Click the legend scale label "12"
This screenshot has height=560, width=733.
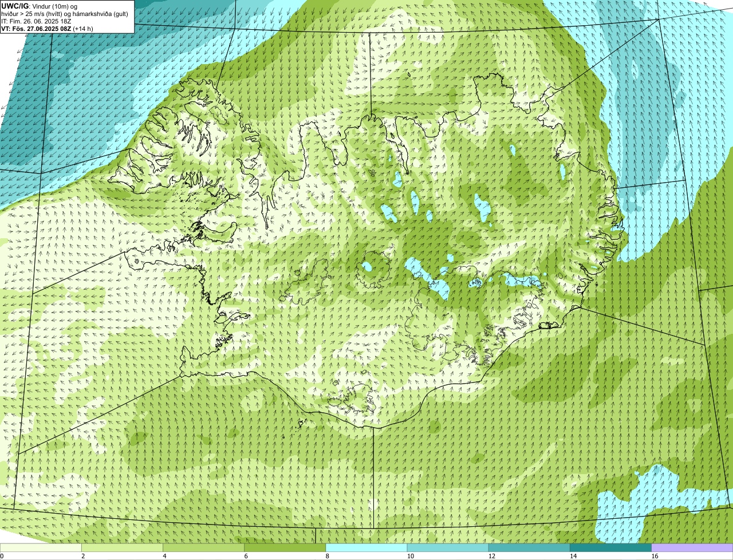pos(491,556)
